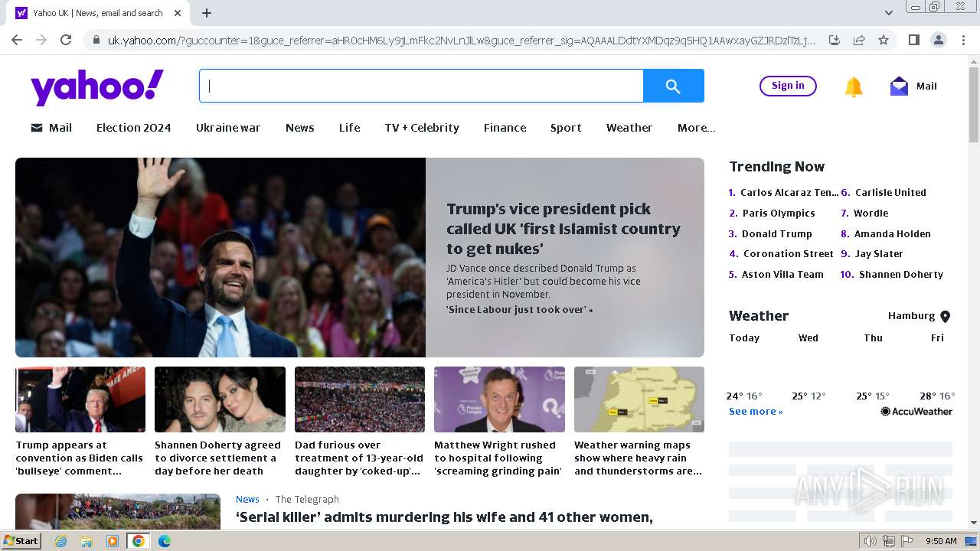The height and width of the screenshot is (551, 980).
Task: Open the Finance section
Action: point(505,128)
